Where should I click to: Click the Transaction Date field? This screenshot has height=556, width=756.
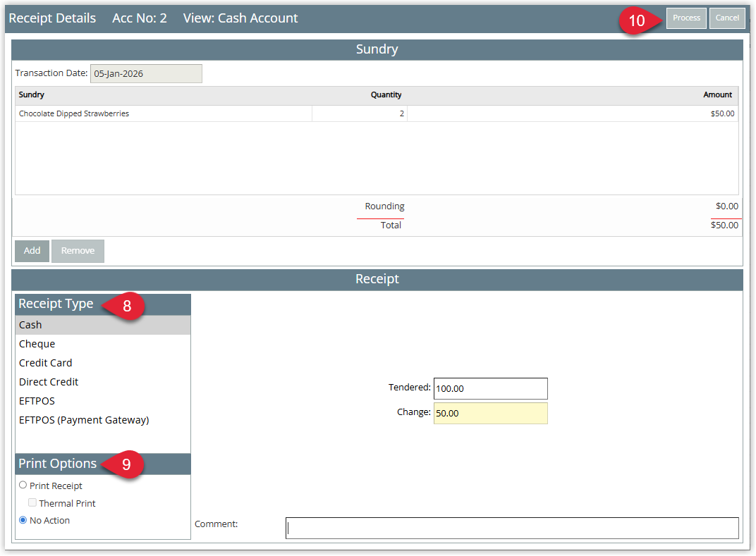point(146,74)
